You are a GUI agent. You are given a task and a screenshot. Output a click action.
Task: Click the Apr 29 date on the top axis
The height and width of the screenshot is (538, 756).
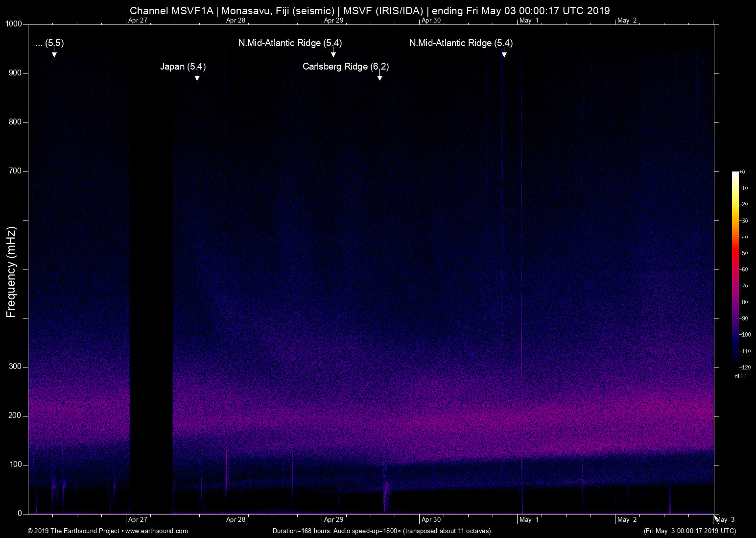point(333,21)
